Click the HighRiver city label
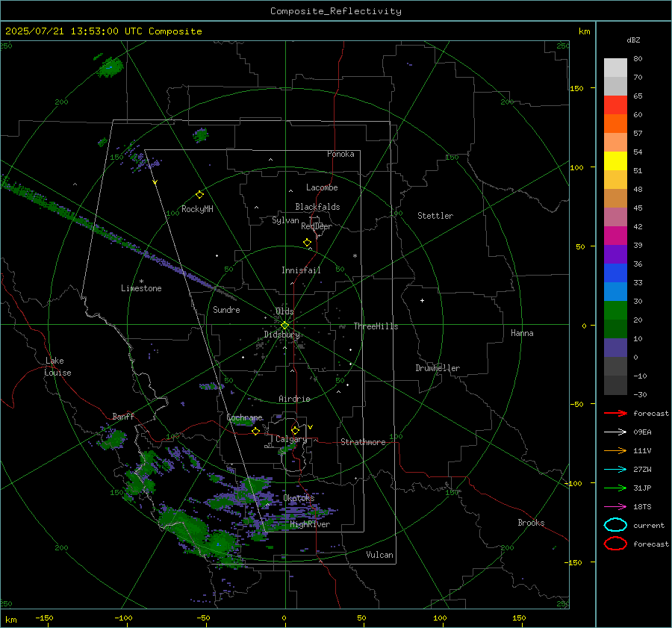The width and height of the screenshot is (672, 628). 310,524
